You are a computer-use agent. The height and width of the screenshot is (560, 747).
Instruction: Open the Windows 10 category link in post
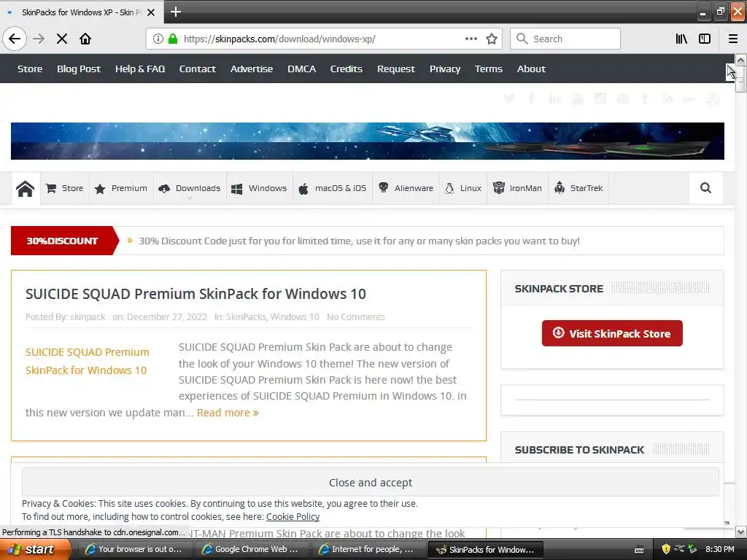tap(295, 317)
